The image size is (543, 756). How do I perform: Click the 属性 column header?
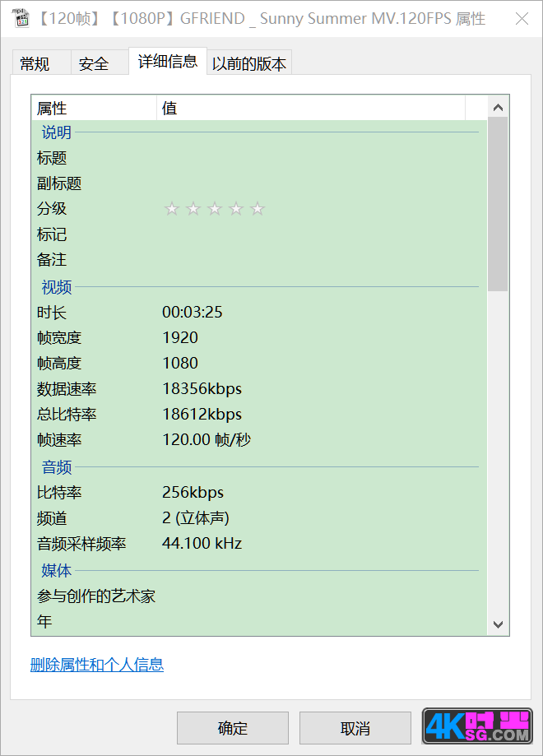pos(94,108)
